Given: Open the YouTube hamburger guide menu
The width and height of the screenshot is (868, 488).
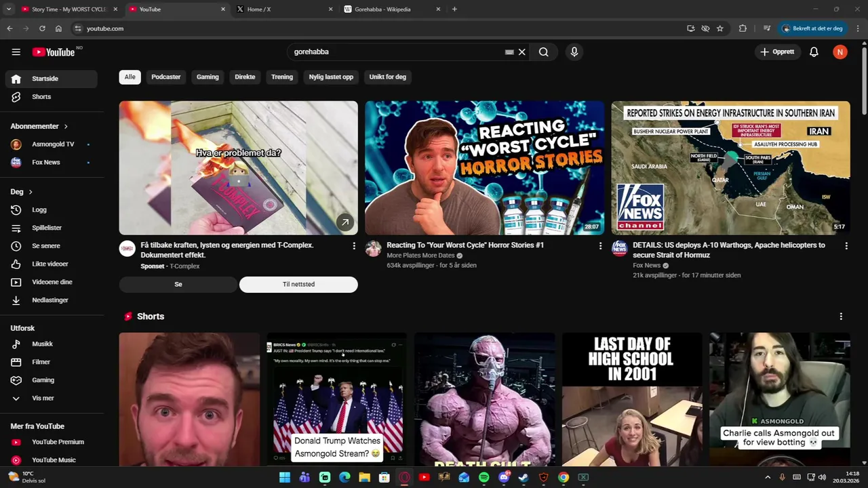Looking at the screenshot, I should pos(16,52).
